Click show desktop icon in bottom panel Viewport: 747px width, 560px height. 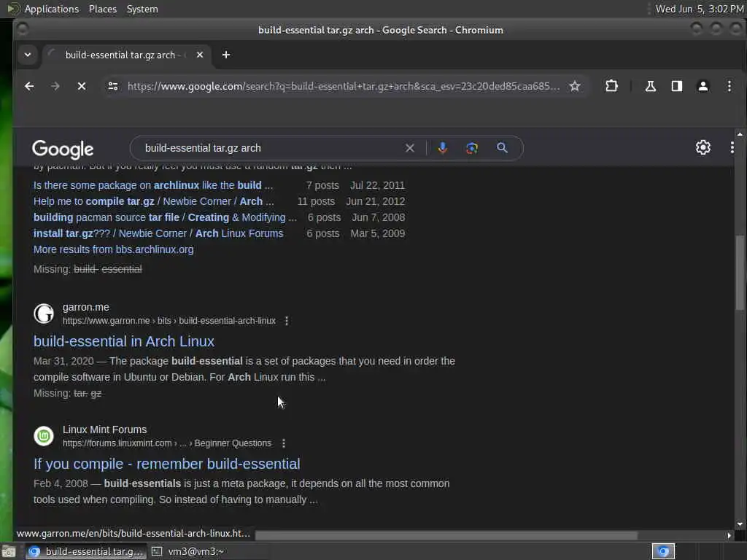coord(9,551)
